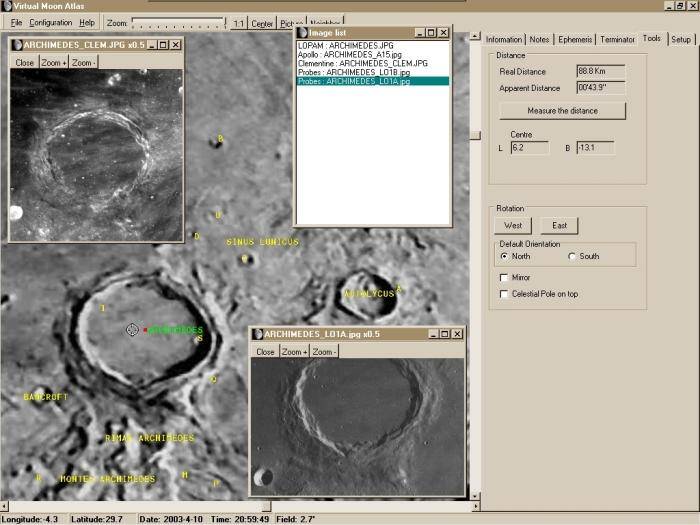The image size is (700, 525).
Task: Click the crosshair marker on Archimedes crater
Action: [x=132, y=330]
